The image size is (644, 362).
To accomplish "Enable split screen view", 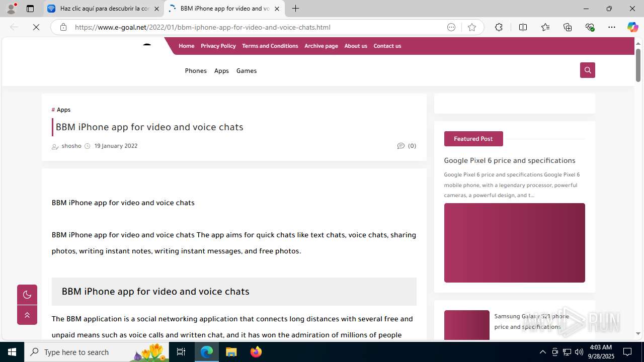I will tap(523, 27).
